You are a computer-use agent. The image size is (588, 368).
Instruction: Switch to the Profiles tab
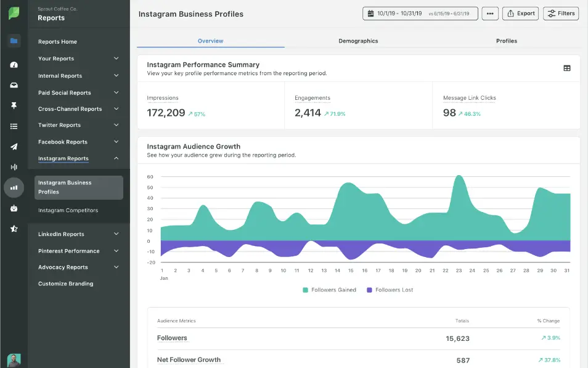tap(506, 41)
